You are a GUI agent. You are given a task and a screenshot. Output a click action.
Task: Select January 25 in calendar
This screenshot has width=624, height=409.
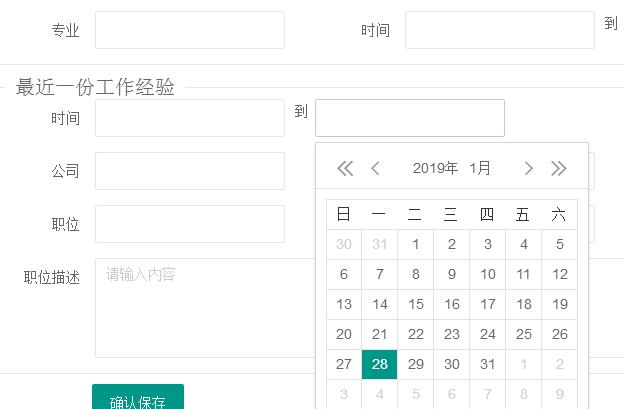(524, 334)
